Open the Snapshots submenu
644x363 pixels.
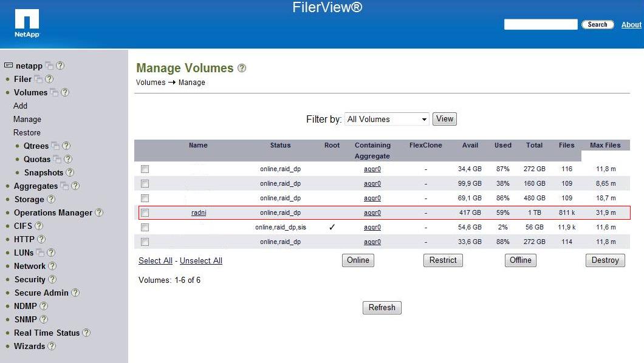[x=44, y=172]
